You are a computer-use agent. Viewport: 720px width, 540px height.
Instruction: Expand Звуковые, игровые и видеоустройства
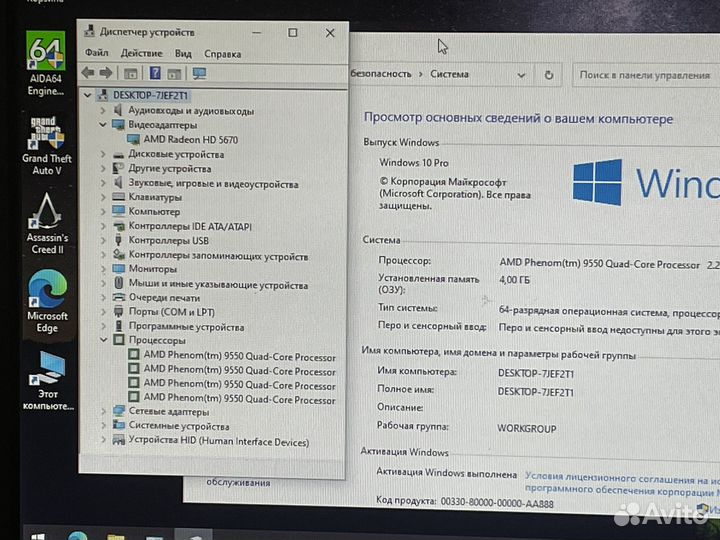click(x=103, y=183)
